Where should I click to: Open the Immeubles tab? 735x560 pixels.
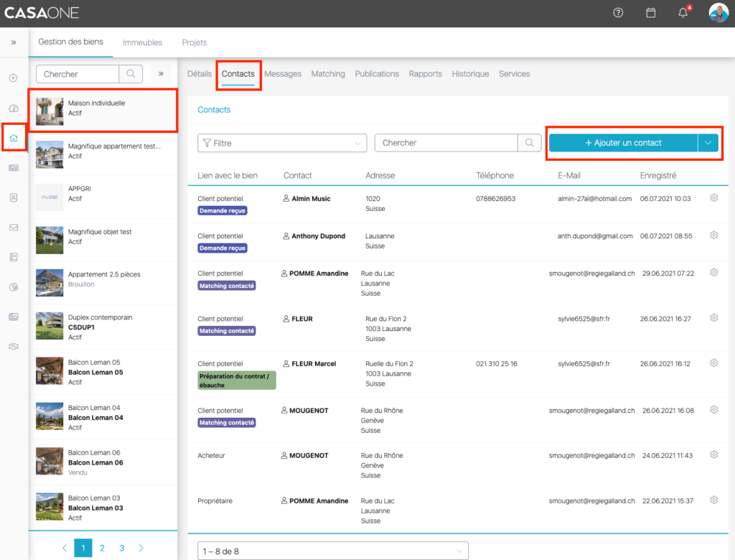click(142, 43)
